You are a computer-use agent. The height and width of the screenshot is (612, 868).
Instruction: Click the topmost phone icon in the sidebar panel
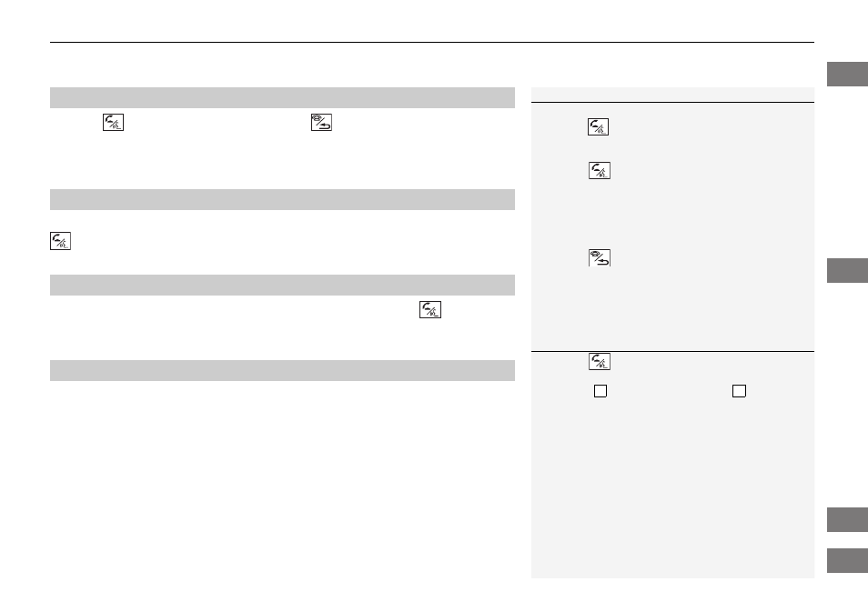pyautogui.click(x=598, y=126)
